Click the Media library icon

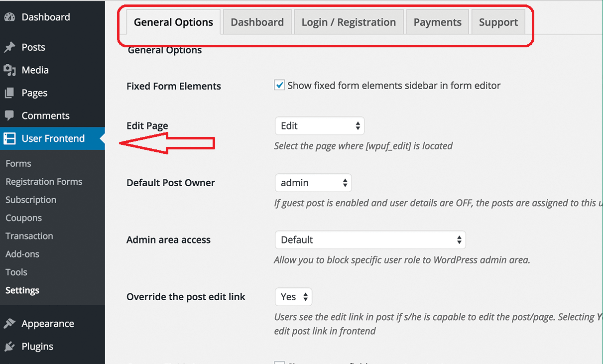[9, 70]
